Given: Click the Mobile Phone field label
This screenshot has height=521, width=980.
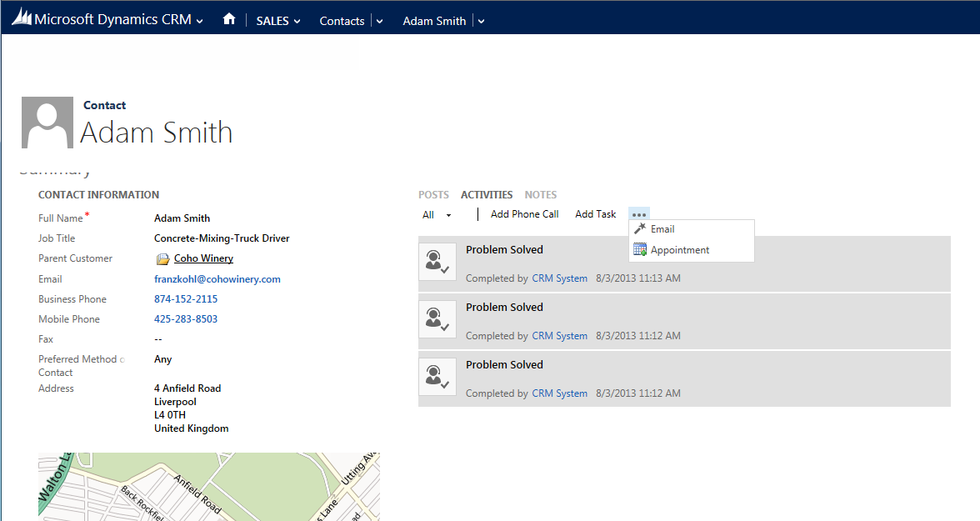Looking at the screenshot, I should tap(69, 319).
